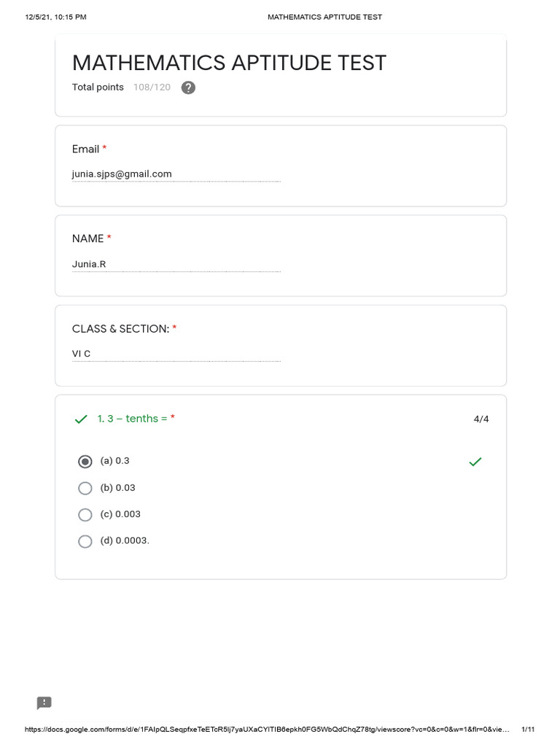
Task: Click the page header title at top
Action: coord(324,17)
